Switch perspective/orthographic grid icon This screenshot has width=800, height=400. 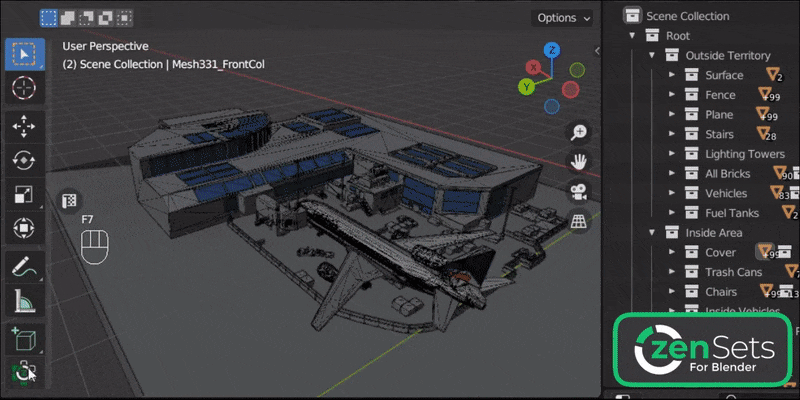point(579,221)
